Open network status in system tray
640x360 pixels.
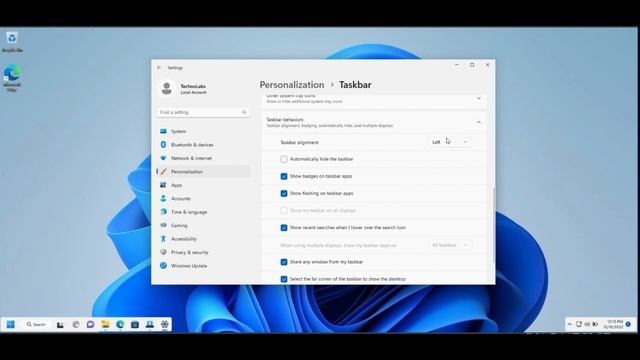pyautogui.click(x=579, y=324)
